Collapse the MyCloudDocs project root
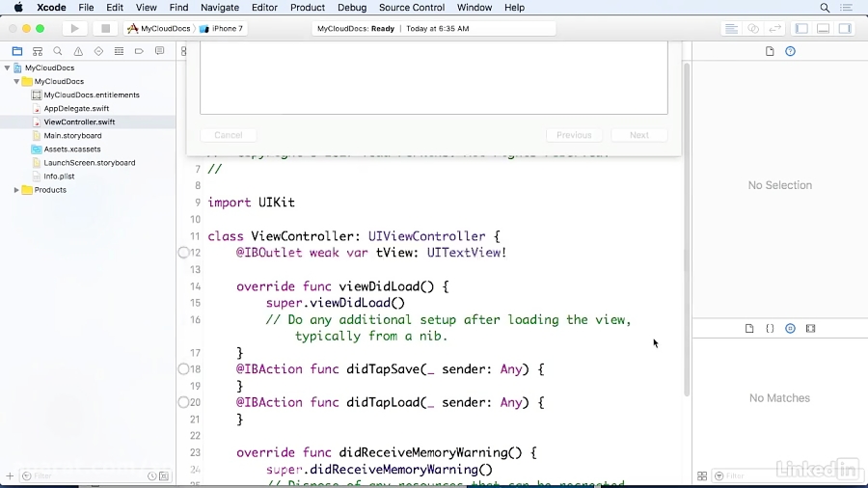This screenshot has height=488, width=868. click(7, 68)
